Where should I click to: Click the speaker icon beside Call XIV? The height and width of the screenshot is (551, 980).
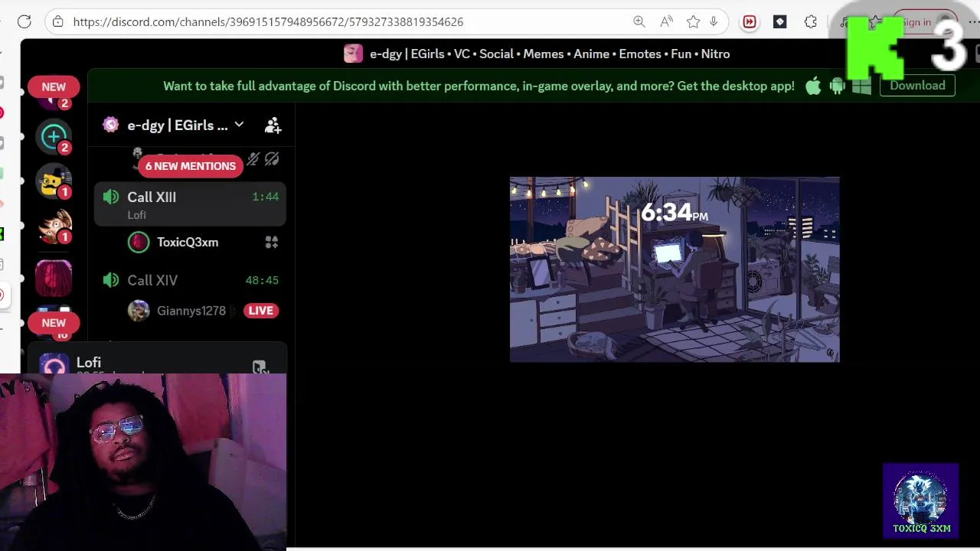pyautogui.click(x=111, y=280)
